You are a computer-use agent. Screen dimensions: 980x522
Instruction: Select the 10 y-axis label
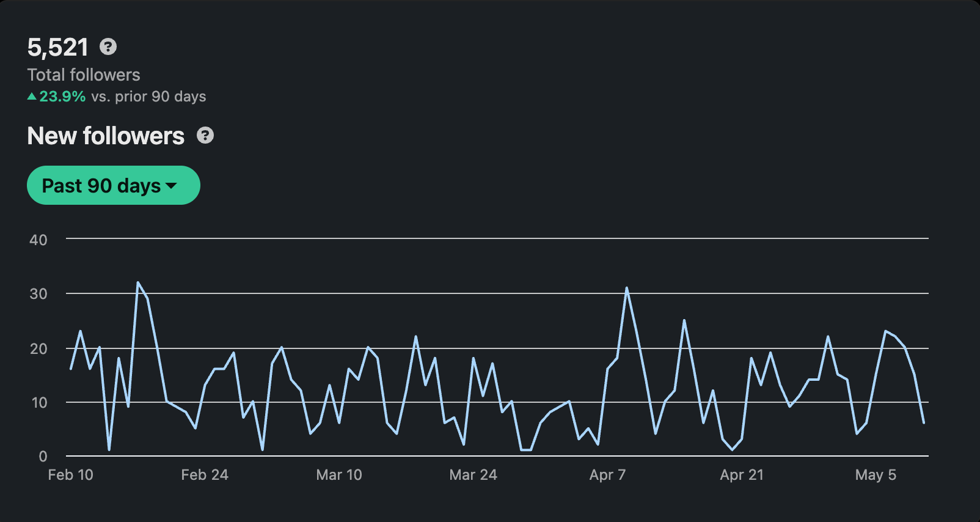pyautogui.click(x=39, y=402)
